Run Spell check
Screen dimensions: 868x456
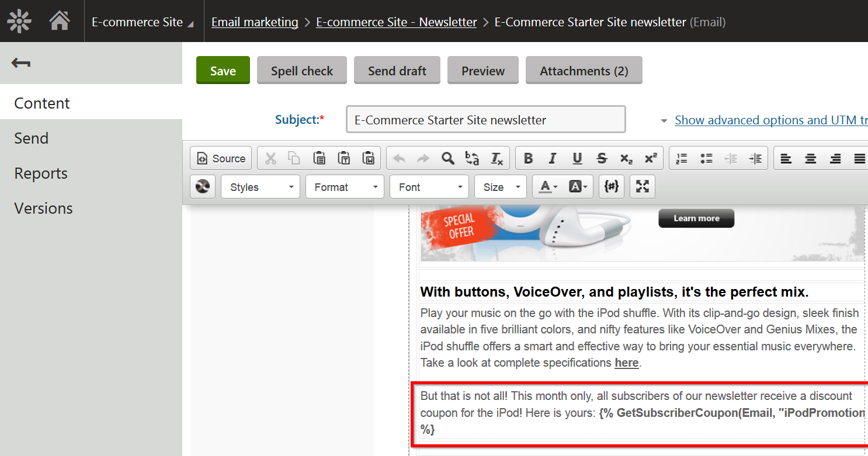[x=302, y=71]
